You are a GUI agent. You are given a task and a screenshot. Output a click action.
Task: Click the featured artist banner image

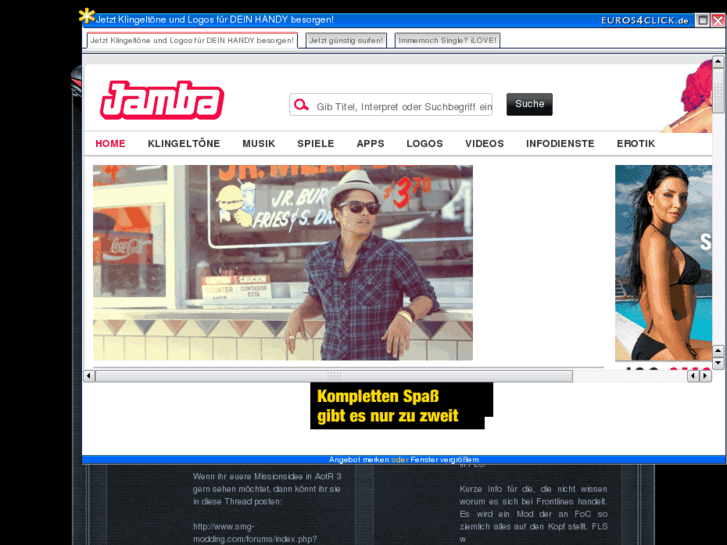(x=283, y=263)
